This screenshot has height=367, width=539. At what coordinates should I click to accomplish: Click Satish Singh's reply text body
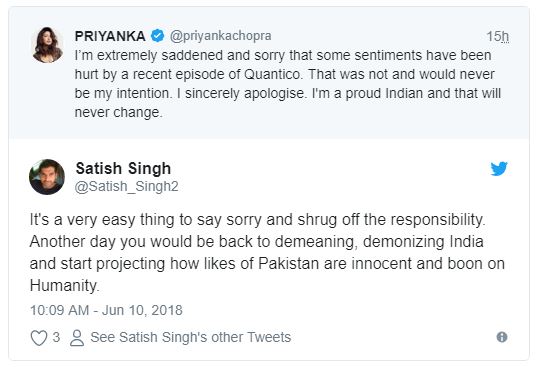point(267,253)
